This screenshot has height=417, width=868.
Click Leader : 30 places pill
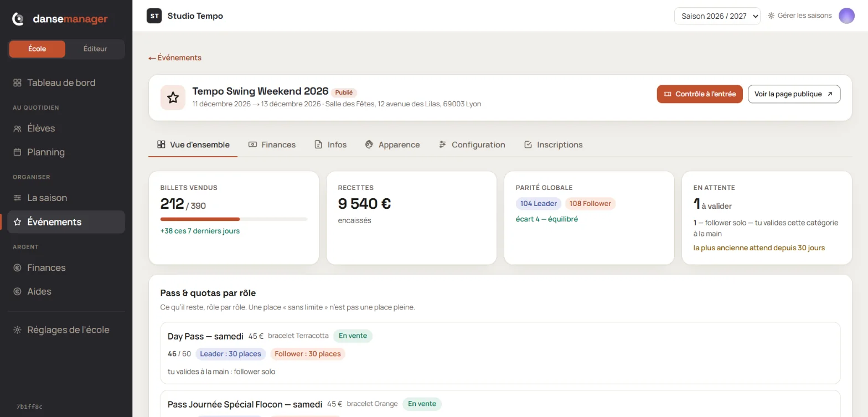(x=230, y=354)
